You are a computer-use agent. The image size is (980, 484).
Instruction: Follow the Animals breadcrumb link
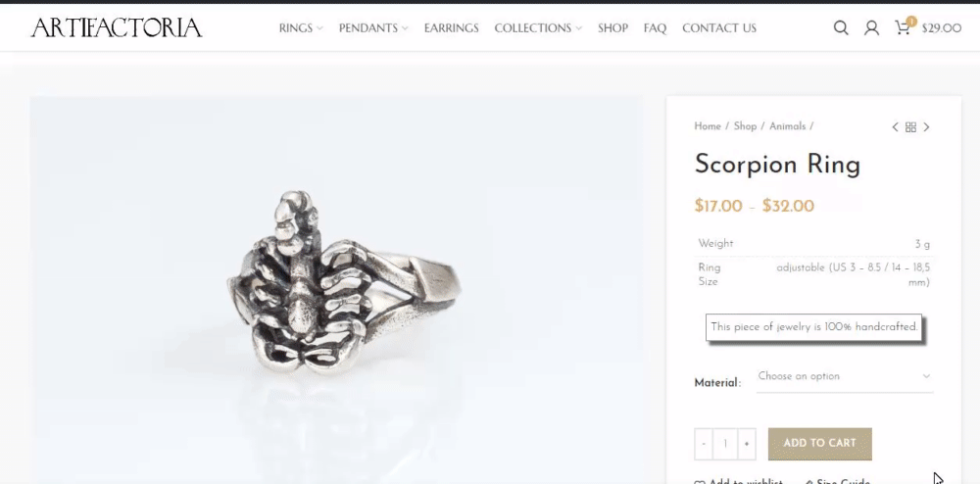[787, 126]
